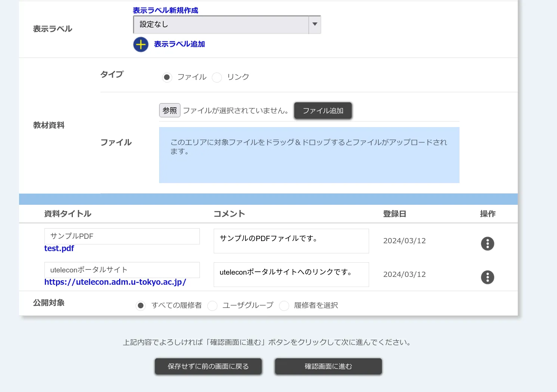Open the kebab menu for サンプルPDF row
This screenshot has width=557, height=392.
487,243
